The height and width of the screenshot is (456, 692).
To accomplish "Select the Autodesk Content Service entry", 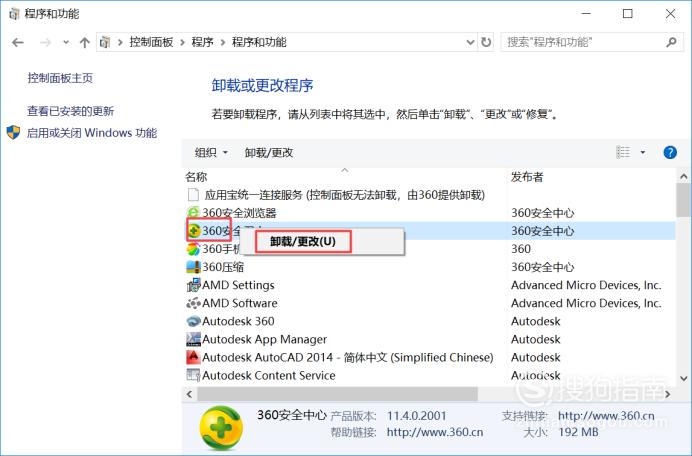I will tap(269, 375).
